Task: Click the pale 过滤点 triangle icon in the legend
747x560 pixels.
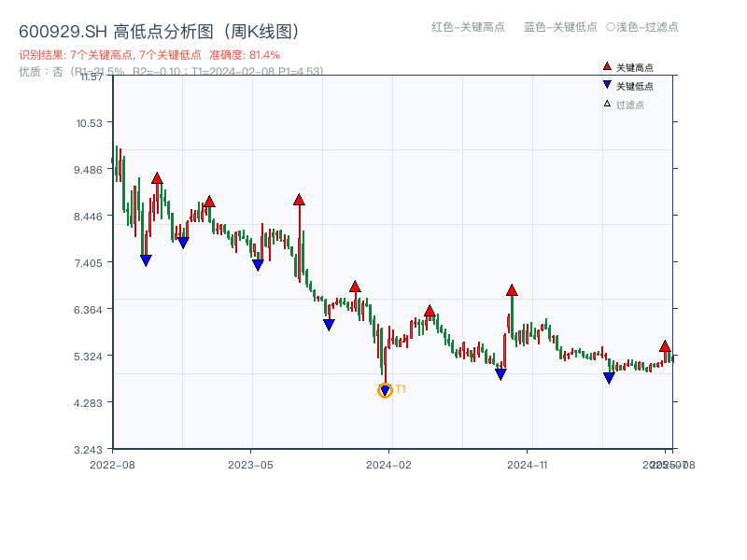Action: tap(605, 104)
